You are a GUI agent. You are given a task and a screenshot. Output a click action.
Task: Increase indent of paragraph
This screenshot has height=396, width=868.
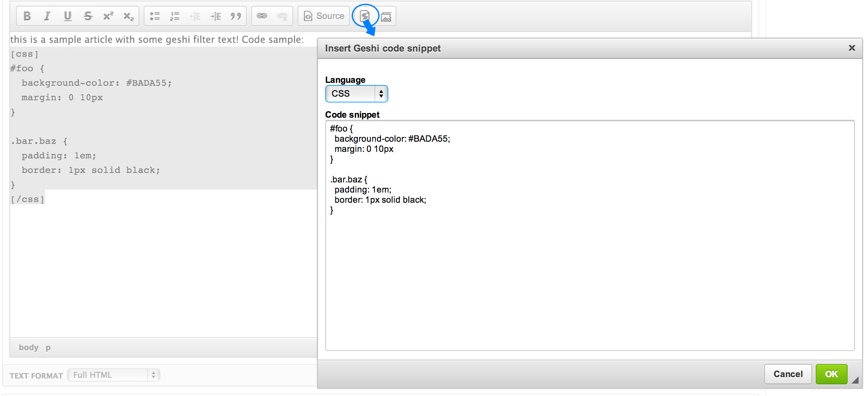(216, 16)
